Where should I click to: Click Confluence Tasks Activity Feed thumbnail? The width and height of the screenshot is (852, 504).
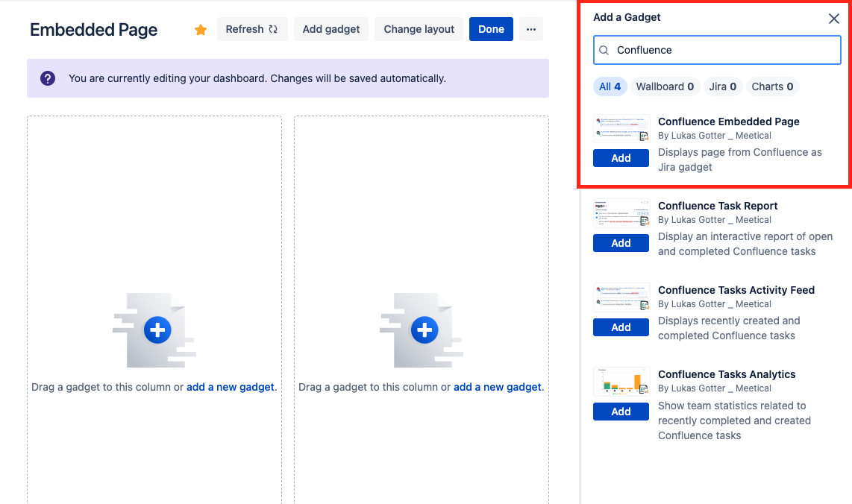(621, 297)
